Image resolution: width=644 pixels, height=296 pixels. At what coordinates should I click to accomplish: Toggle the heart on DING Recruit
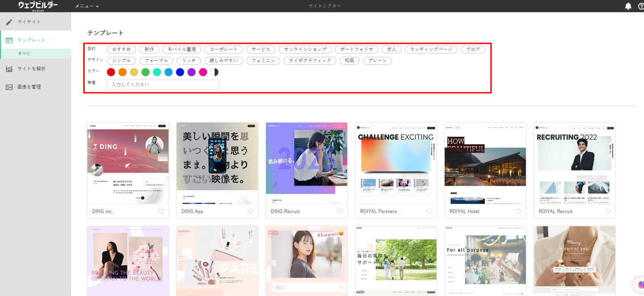pos(340,211)
